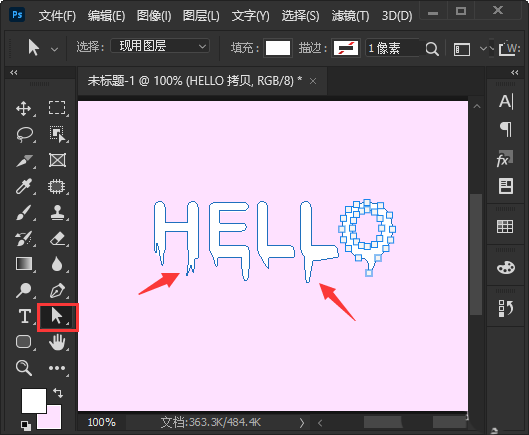
Task: Click the white foreground color swatch
Action: (34, 401)
